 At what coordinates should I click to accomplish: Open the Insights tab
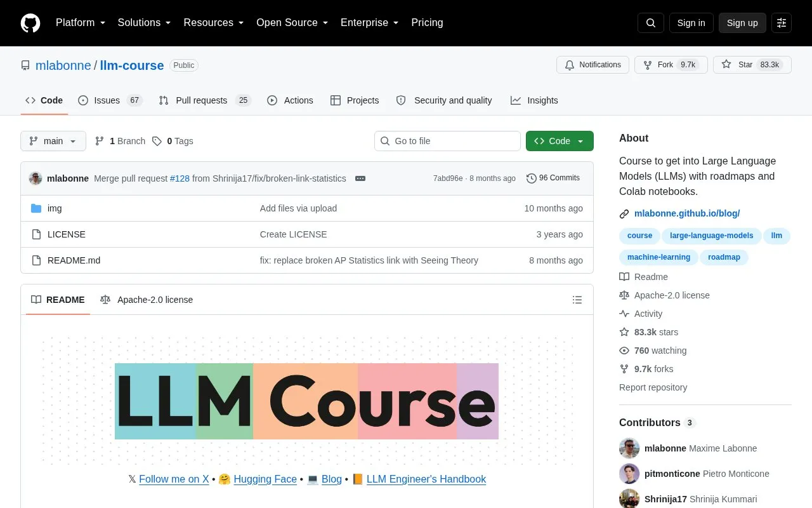click(x=534, y=100)
